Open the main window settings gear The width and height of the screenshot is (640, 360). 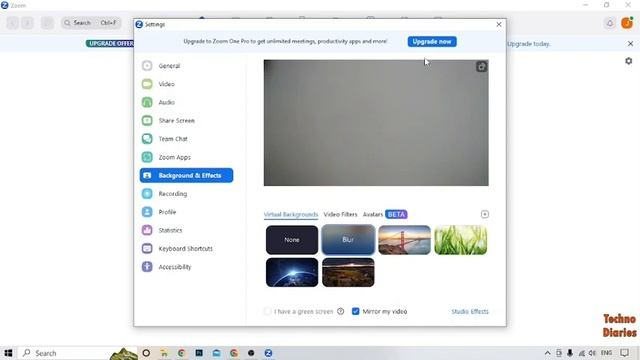point(629,61)
